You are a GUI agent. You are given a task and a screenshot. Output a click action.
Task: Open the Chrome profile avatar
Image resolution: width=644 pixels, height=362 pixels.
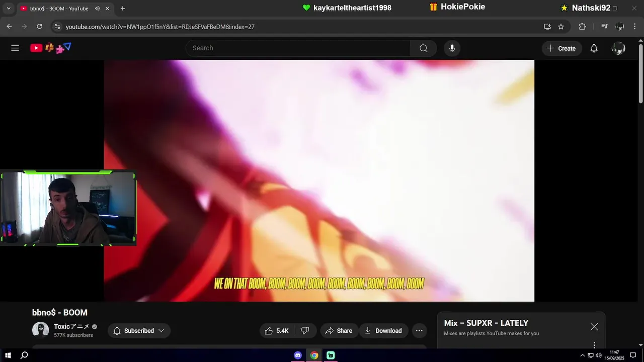(620, 27)
